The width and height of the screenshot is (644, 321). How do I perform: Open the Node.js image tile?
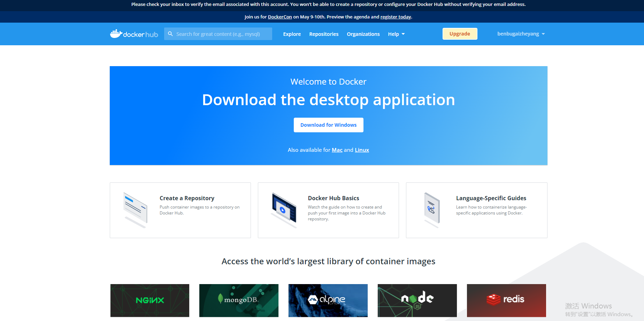[417, 300]
